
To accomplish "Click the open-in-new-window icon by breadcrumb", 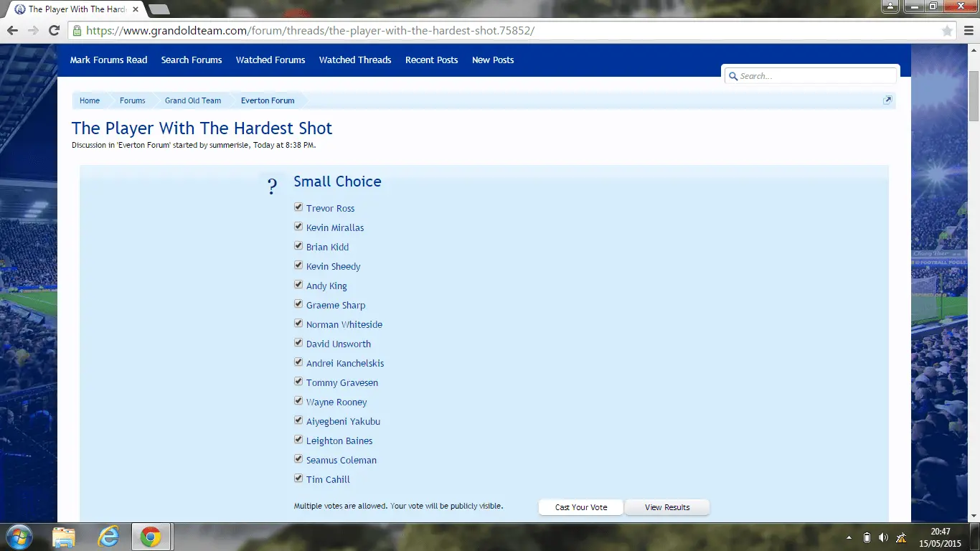I will pos(887,100).
